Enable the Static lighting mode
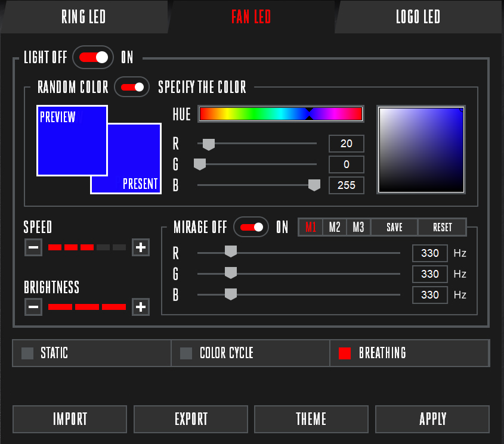 click(27, 353)
